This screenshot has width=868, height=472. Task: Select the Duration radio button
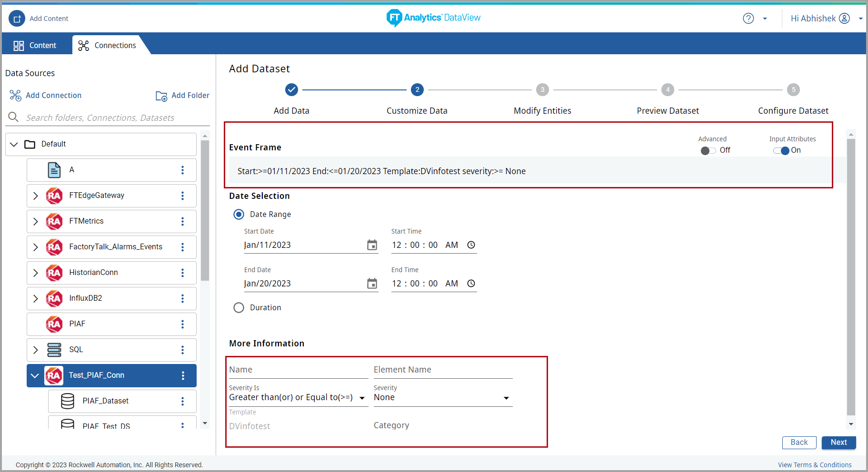[x=239, y=308]
